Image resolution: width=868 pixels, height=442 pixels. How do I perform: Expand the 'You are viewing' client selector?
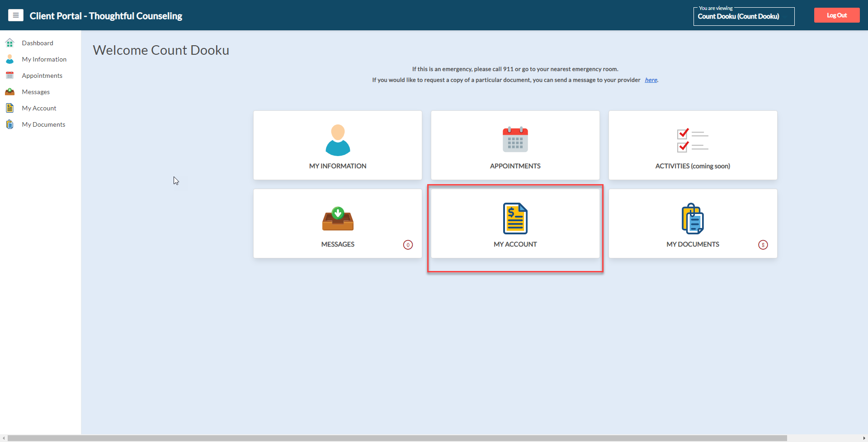[x=743, y=16]
